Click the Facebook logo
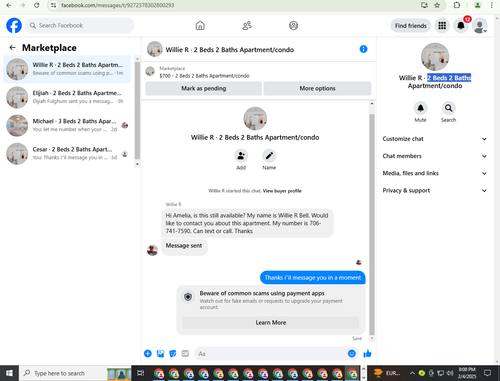500x381 pixels. pos(14,26)
